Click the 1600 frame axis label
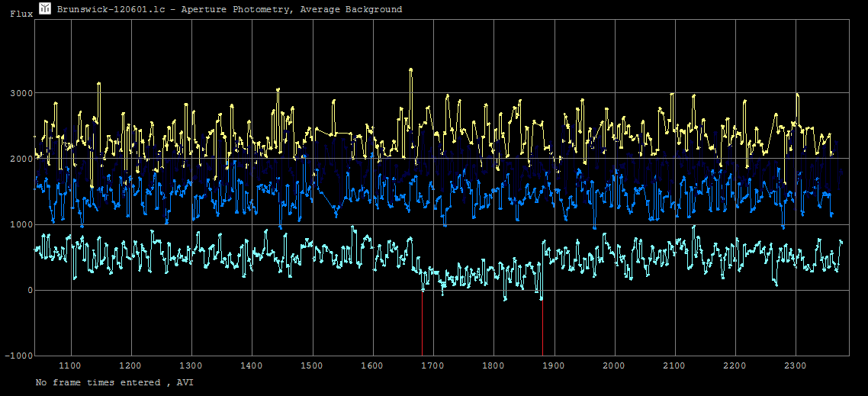This screenshot has height=396, width=868. coord(372,365)
